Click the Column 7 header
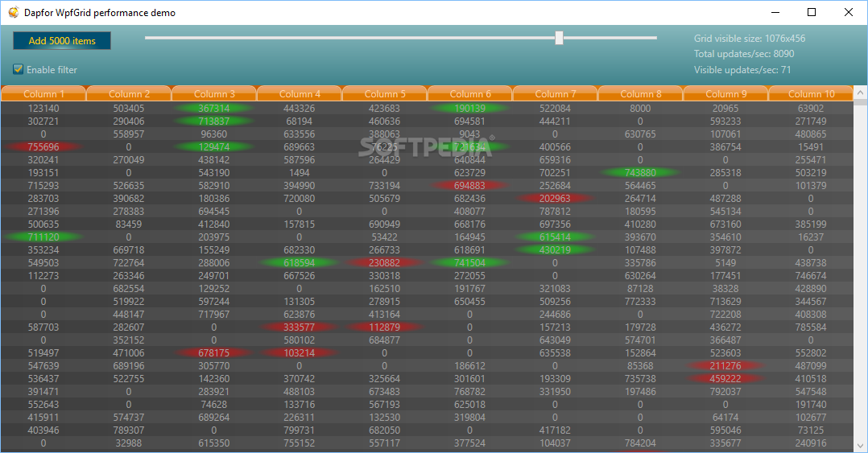 (x=556, y=94)
